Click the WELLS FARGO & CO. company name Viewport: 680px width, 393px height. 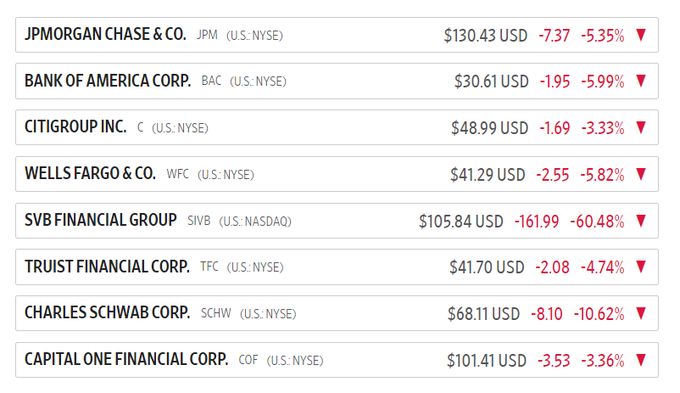pos(90,174)
